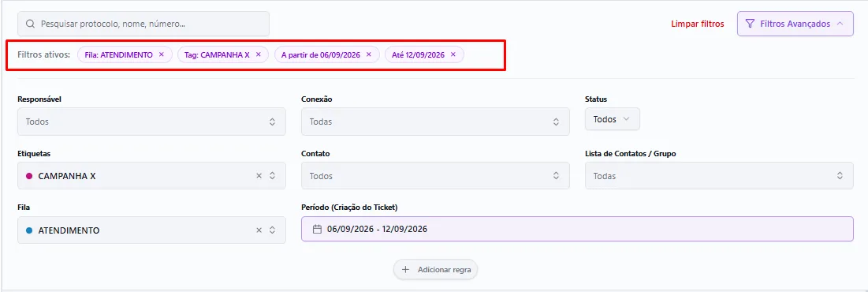Click the Tag: CAMPANHA X chip text
Screen dimensions: 868x292
[x=217, y=55]
